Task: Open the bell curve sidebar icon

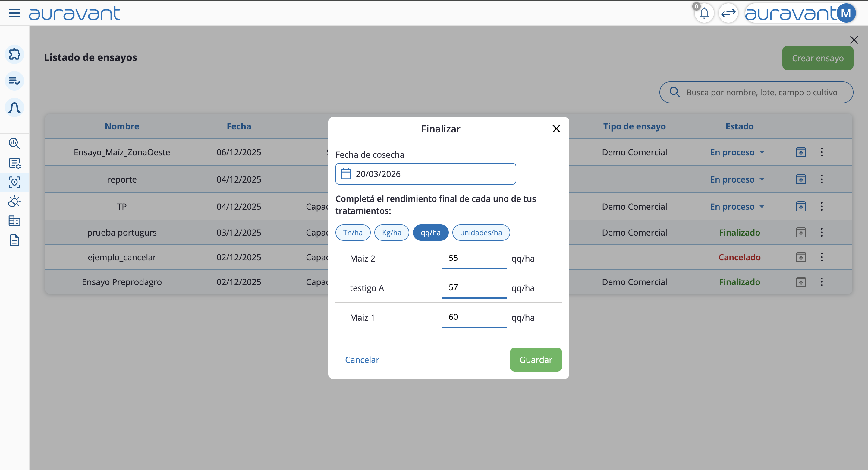Action: pos(14,108)
